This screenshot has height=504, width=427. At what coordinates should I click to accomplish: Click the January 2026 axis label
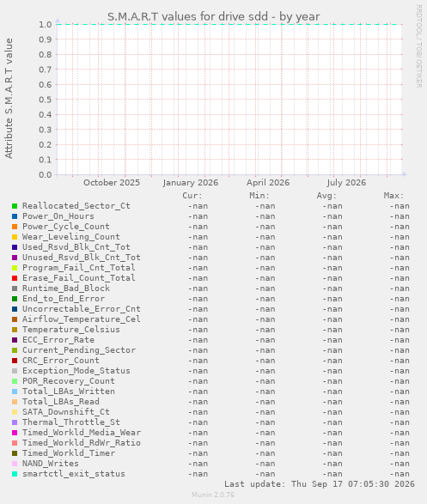click(191, 183)
